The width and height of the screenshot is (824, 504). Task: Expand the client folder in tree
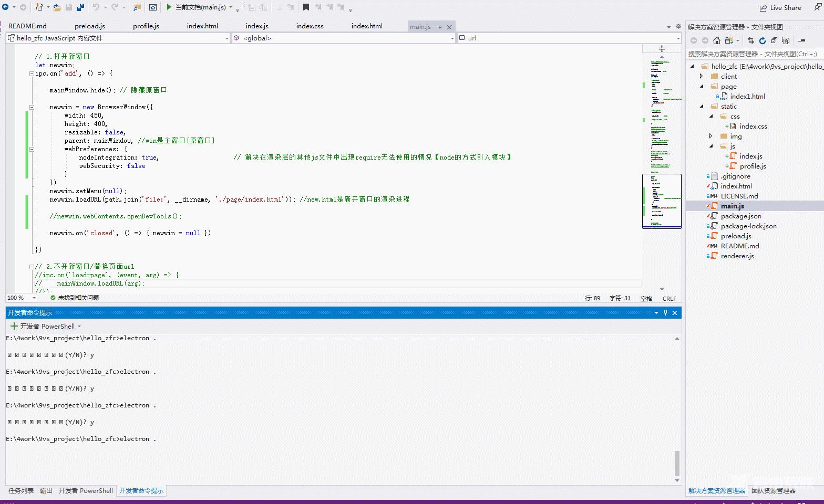(702, 77)
